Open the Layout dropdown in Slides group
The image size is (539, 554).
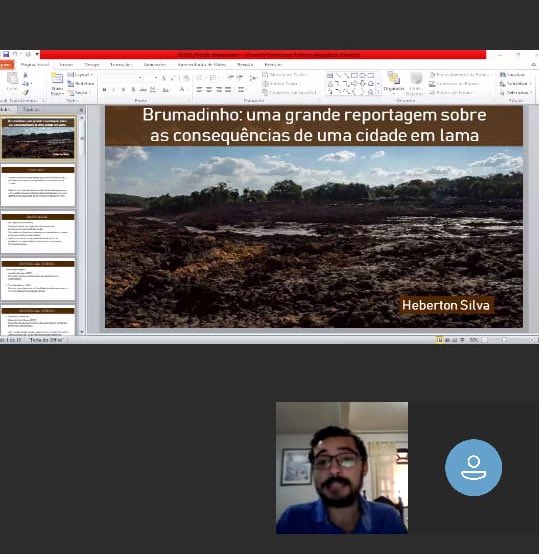[80, 75]
